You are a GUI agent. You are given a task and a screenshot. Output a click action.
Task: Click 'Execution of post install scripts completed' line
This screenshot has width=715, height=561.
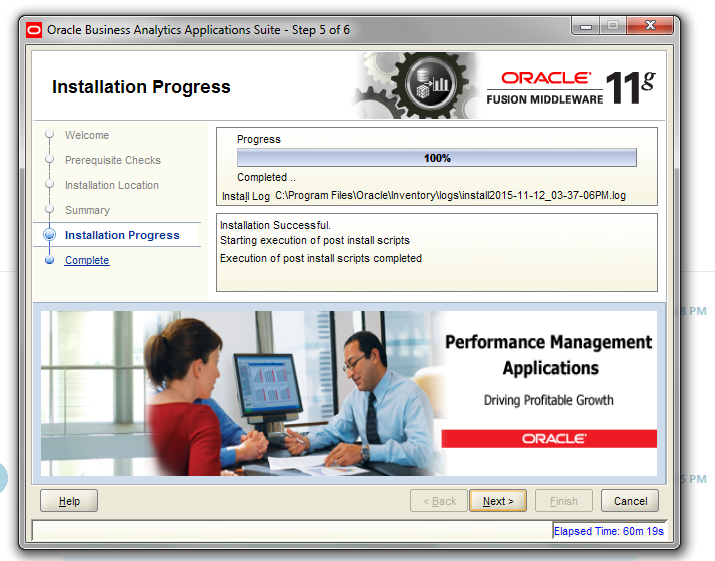(321, 258)
